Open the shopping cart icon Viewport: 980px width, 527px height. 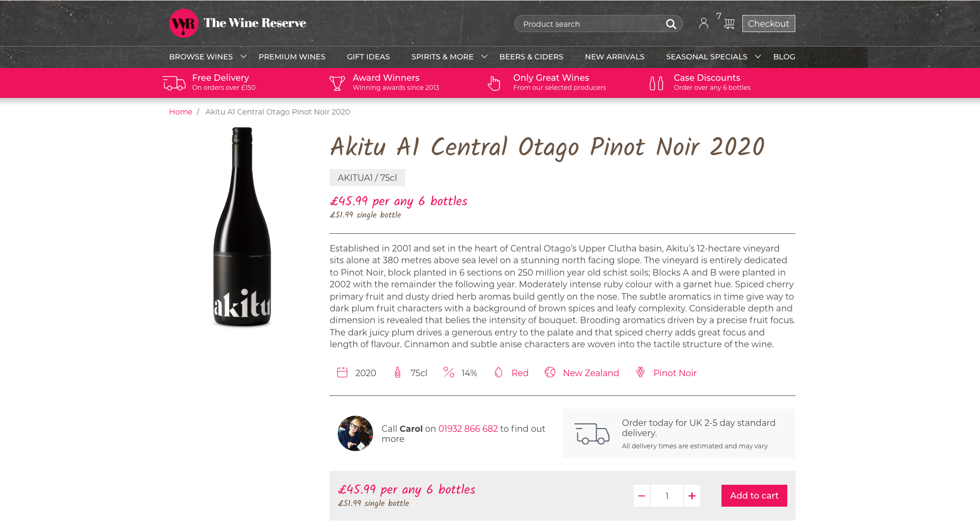[x=729, y=24]
